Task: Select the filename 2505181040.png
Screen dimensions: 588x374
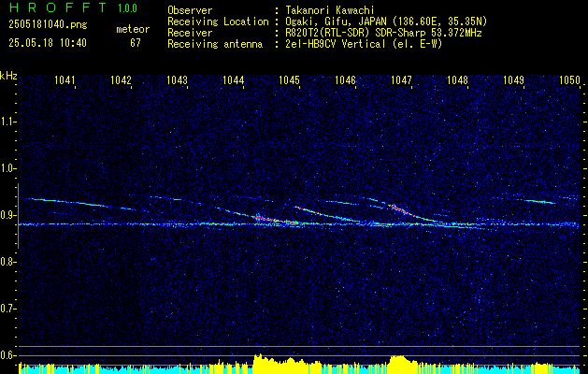Action: [x=48, y=25]
